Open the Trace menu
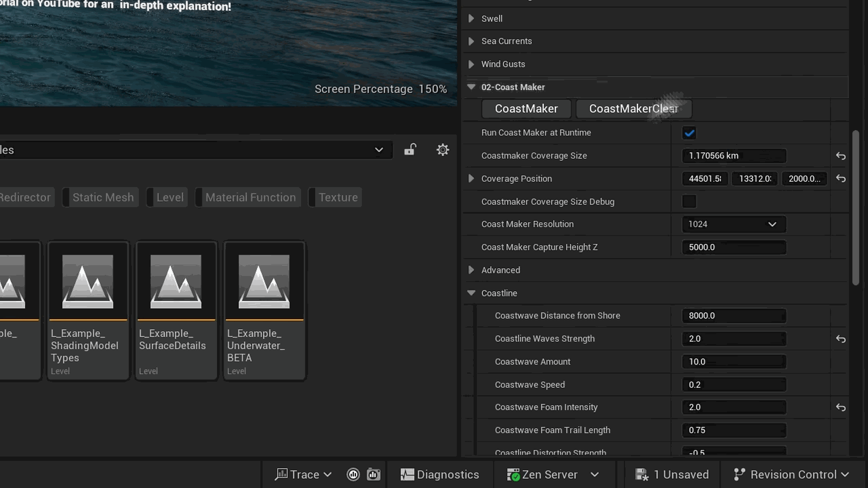 [303, 474]
